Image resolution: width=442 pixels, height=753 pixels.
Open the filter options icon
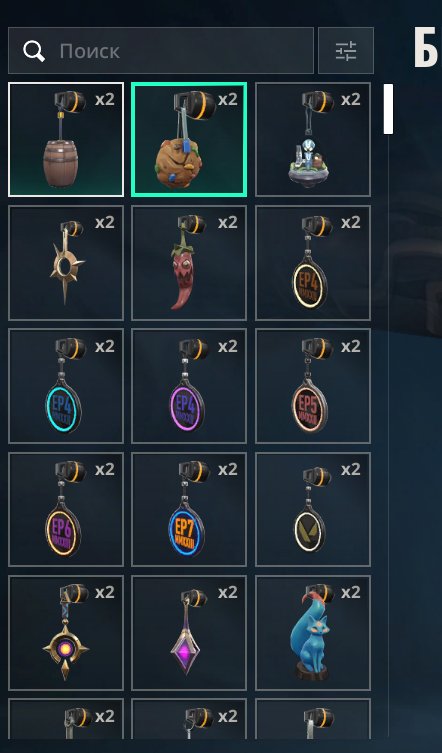coord(346,50)
